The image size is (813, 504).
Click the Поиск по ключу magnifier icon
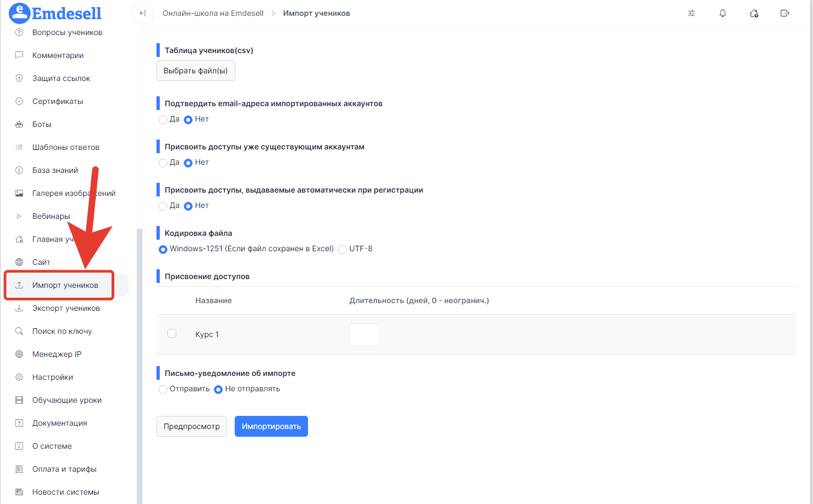(19, 331)
